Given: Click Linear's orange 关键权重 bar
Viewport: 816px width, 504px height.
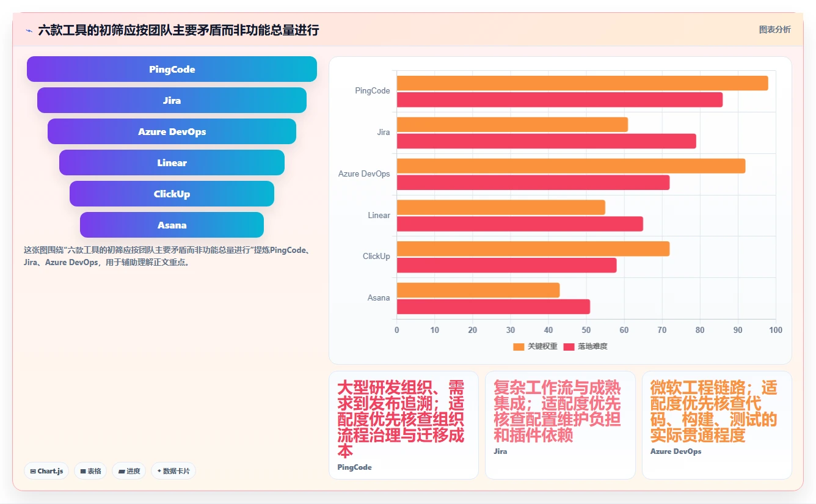Looking at the screenshot, I should 501,207.
